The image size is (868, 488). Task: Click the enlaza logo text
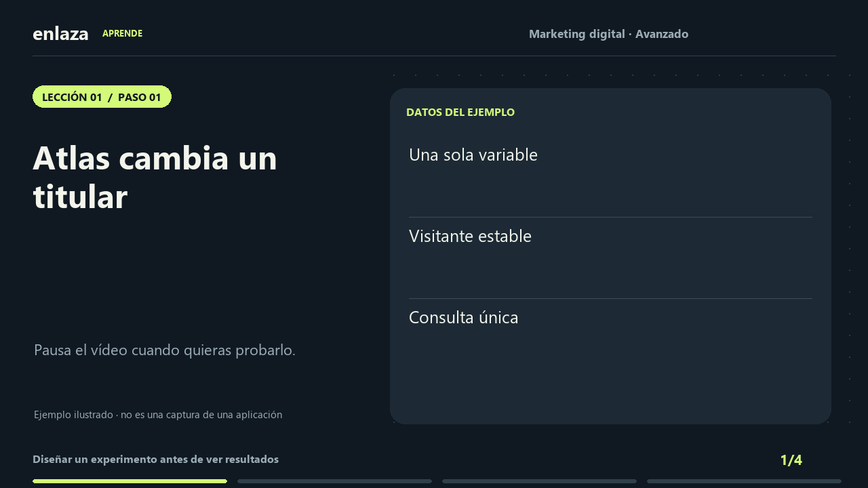coord(60,34)
